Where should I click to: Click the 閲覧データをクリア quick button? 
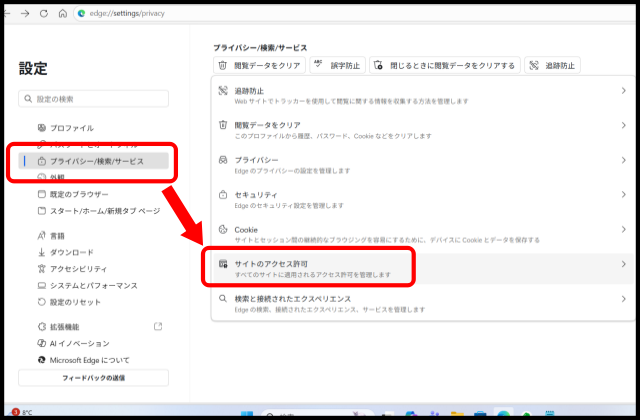pyautogui.click(x=260, y=65)
